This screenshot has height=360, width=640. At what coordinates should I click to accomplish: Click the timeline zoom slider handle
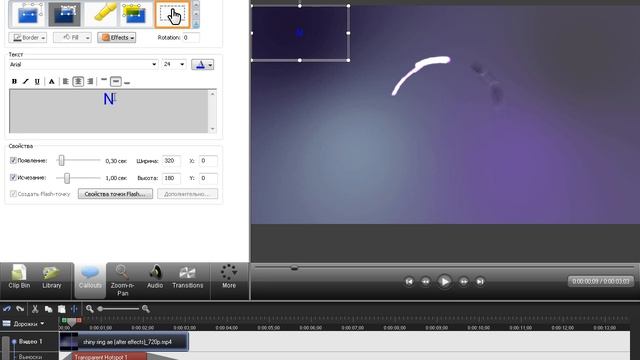point(100,309)
